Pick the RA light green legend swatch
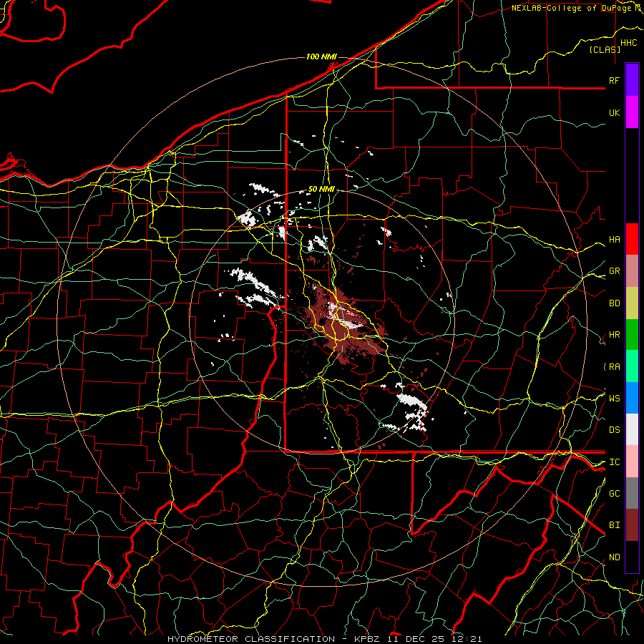Screen dimensions: 644x644 tap(632, 366)
